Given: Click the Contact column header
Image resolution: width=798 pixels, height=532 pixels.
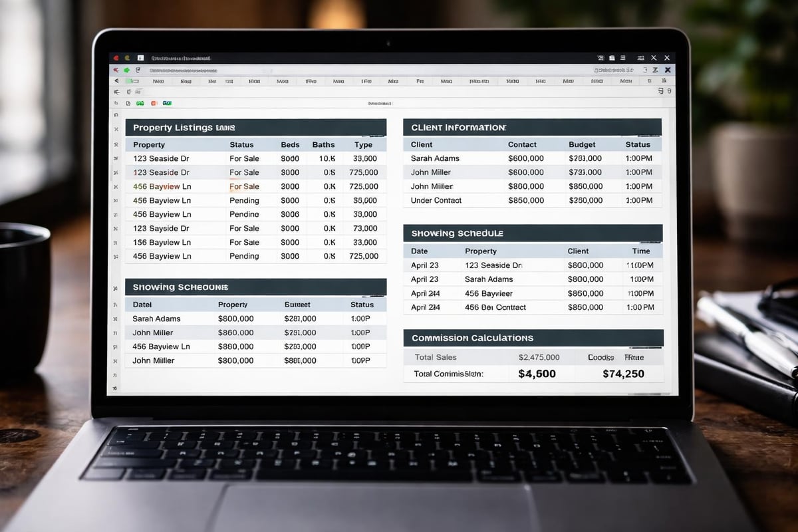Looking at the screenshot, I should [522, 144].
